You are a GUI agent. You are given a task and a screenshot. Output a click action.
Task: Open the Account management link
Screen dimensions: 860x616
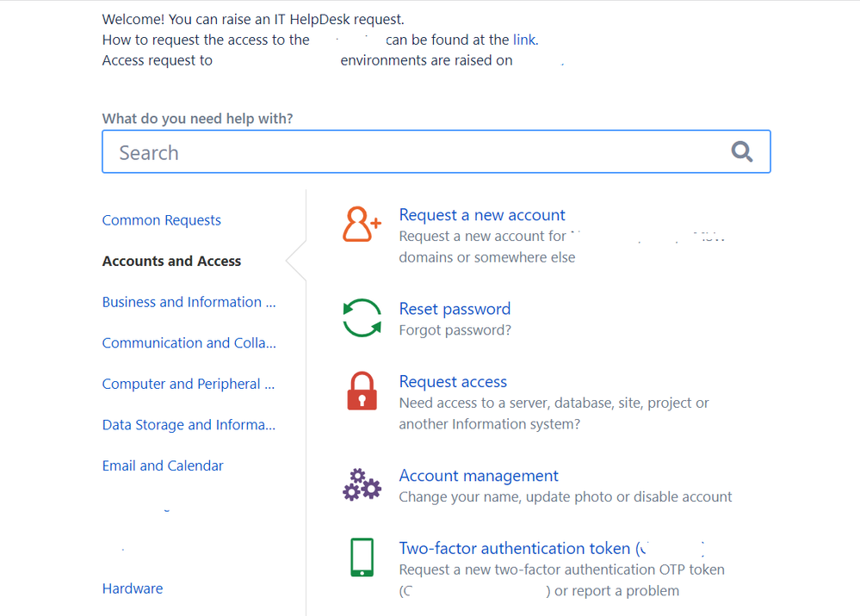pyautogui.click(x=479, y=476)
